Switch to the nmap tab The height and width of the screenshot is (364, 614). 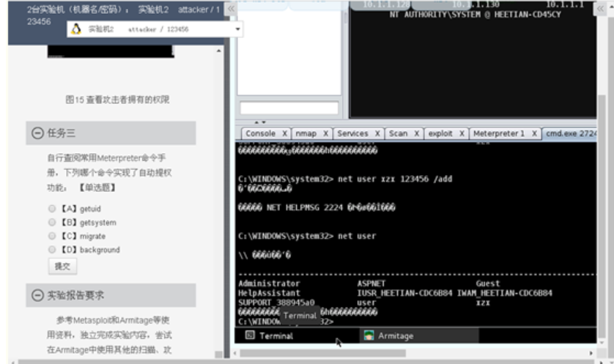306,133
